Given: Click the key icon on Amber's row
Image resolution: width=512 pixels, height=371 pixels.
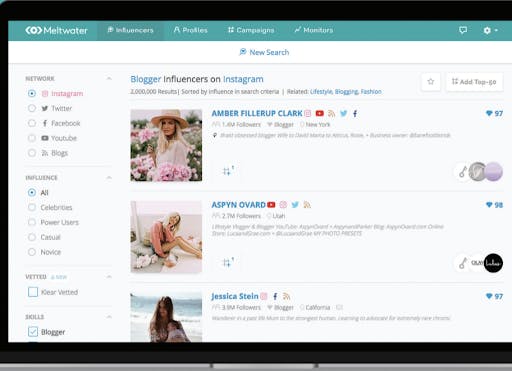Looking at the screenshot, I should [x=463, y=172].
